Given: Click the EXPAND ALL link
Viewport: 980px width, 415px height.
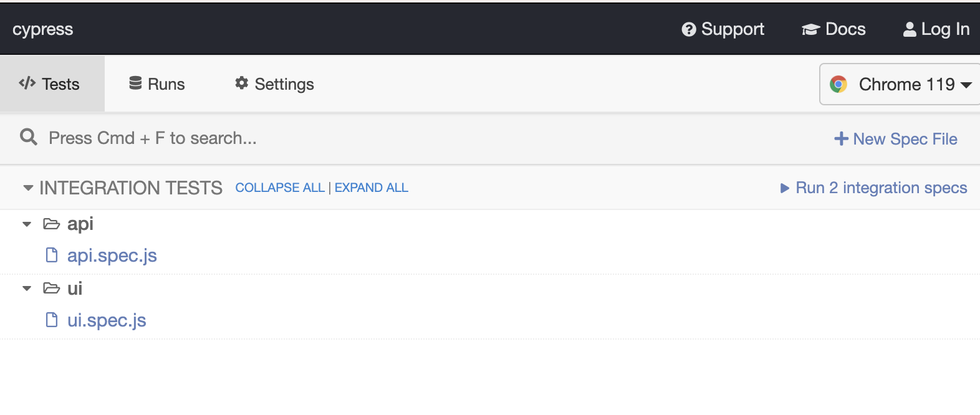Looking at the screenshot, I should [x=372, y=188].
